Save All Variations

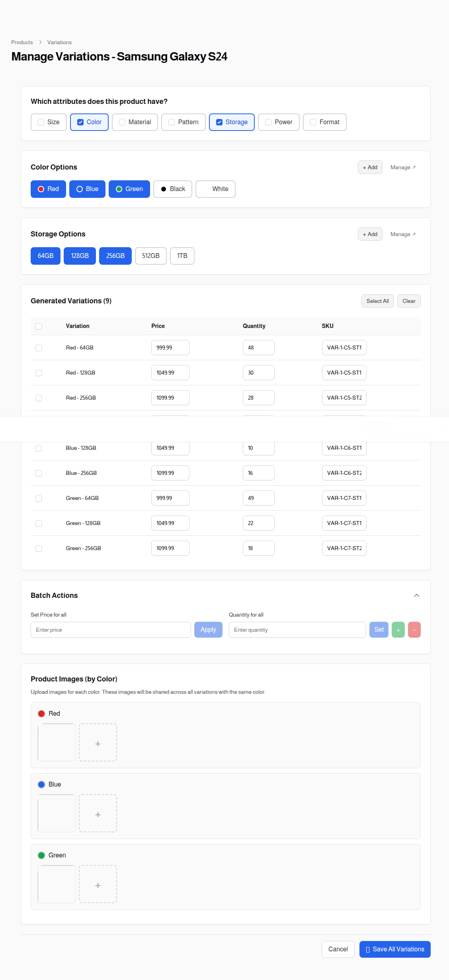[395, 949]
